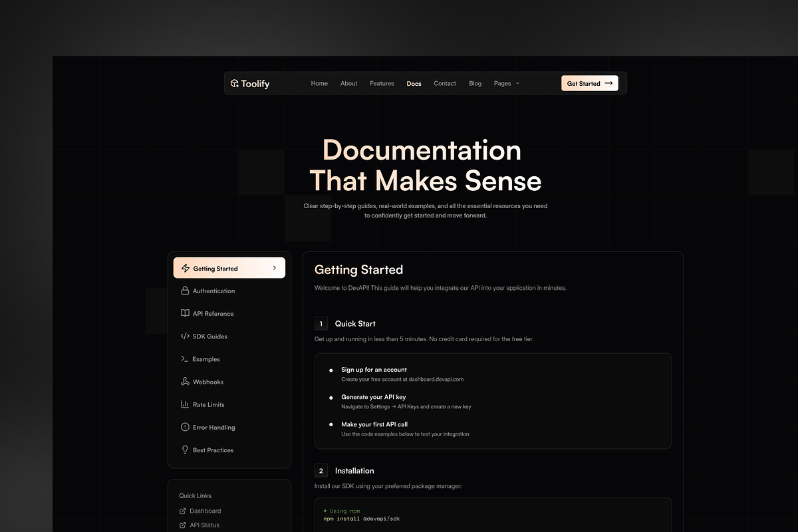This screenshot has width=798, height=532.
Task: Click the Toolify brand name
Action: click(255, 84)
